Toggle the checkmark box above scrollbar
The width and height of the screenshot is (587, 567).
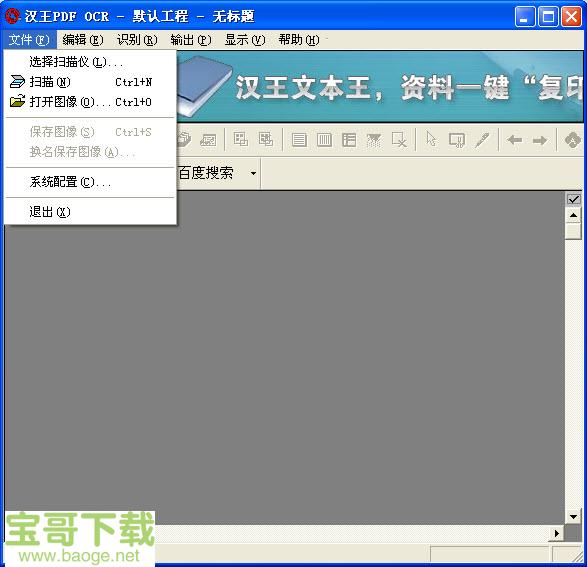tap(574, 199)
